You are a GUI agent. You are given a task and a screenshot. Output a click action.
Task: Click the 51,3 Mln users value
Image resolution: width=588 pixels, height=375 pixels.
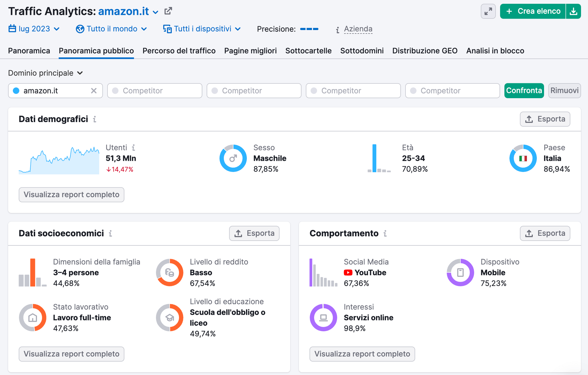pos(121,158)
